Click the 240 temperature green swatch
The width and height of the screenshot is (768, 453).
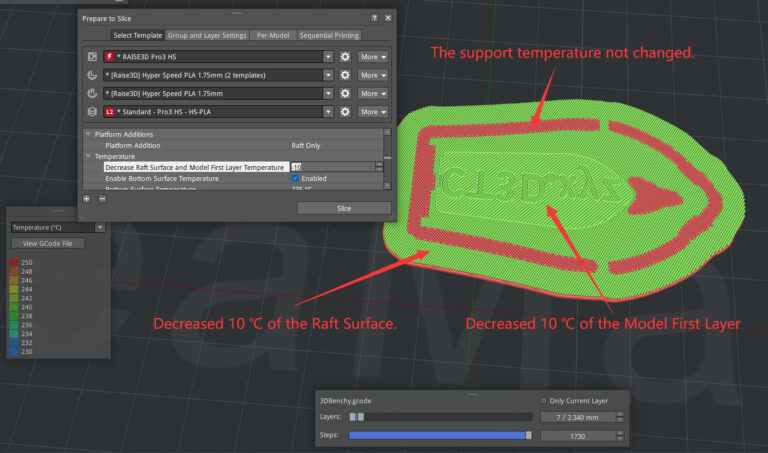14,307
